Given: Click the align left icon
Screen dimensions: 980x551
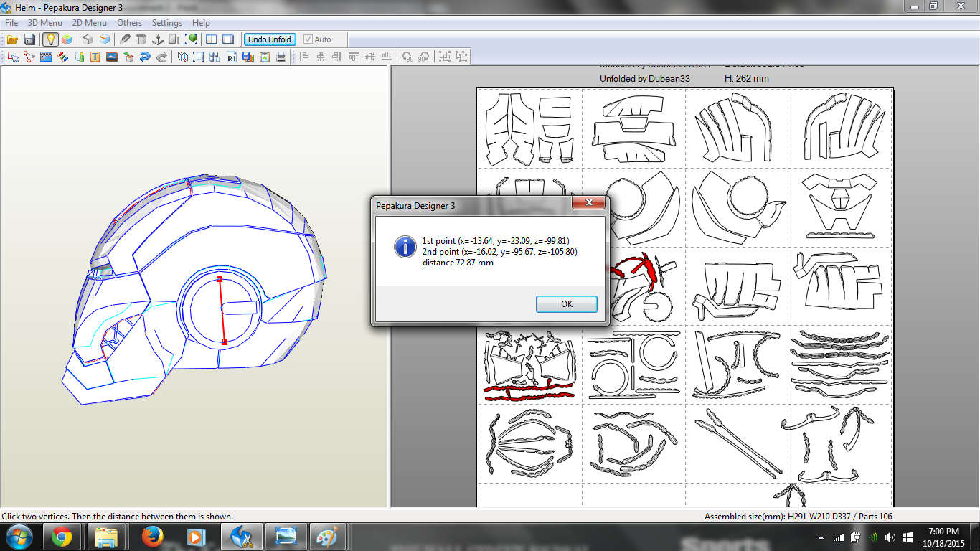Looking at the screenshot, I should [304, 57].
